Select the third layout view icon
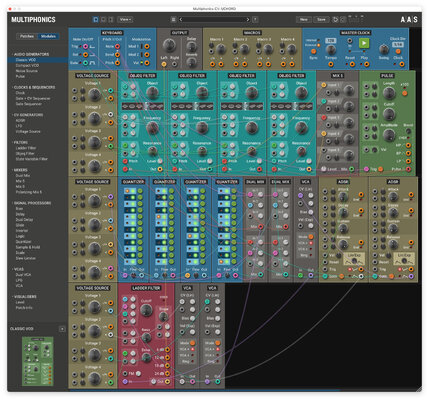 point(111,20)
